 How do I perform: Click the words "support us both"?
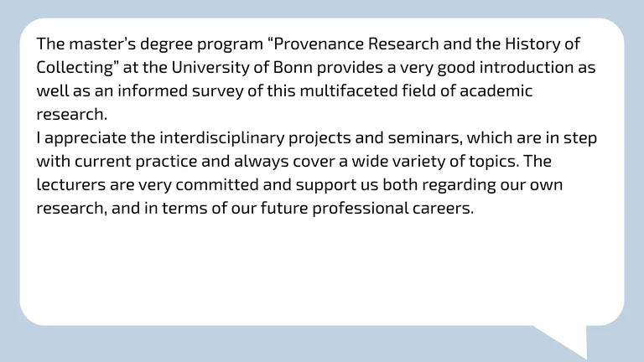click(x=356, y=184)
